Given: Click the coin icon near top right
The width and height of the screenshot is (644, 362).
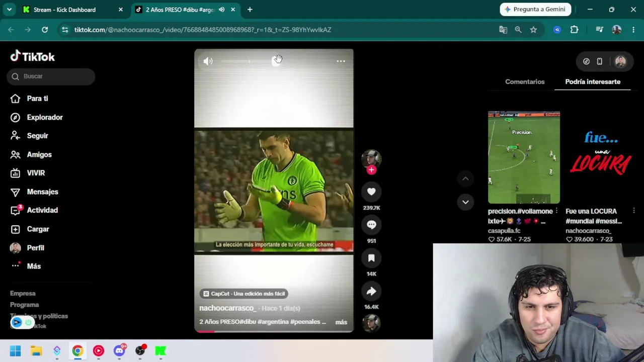Looking at the screenshot, I should pyautogui.click(x=586, y=61).
